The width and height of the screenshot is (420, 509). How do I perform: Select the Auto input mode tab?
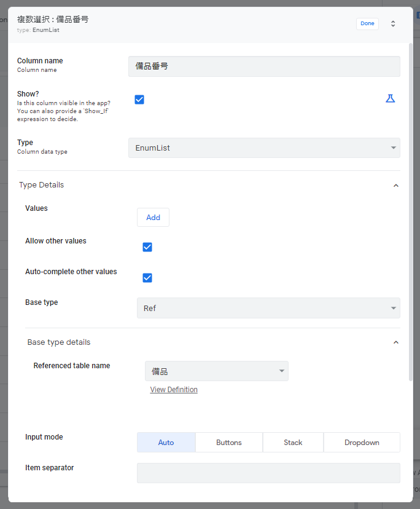(x=166, y=442)
